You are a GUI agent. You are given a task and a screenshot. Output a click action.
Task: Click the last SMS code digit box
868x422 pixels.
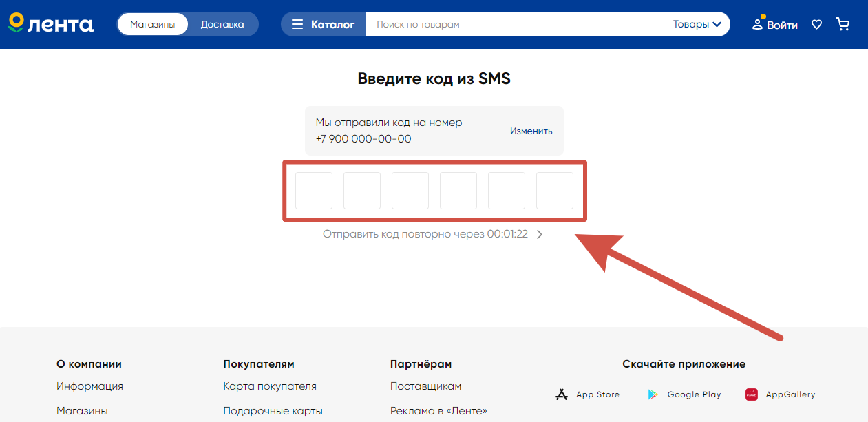[x=555, y=191]
